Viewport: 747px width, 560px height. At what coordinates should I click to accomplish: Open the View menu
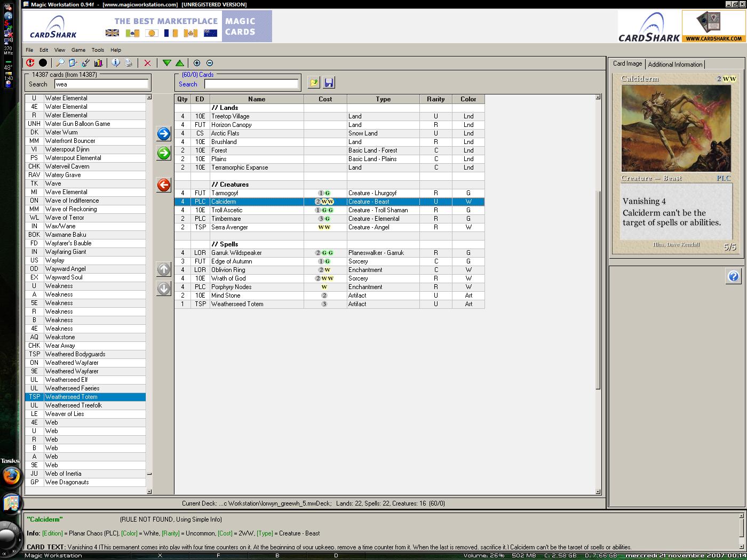click(x=60, y=50)
